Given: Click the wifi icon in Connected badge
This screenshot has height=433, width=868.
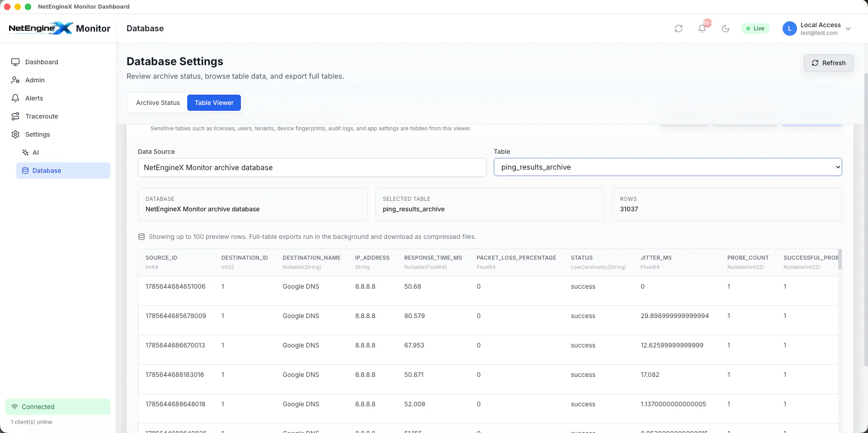Looking at the screenshot, I should click(x=14, y=407).
